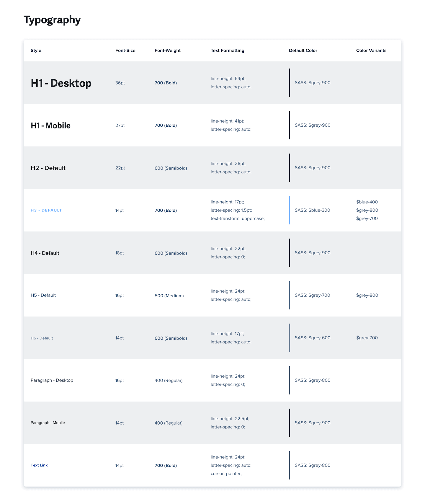
Task: Click the Paragraph - Desktop style sample
Action: (x=52, y=380)
